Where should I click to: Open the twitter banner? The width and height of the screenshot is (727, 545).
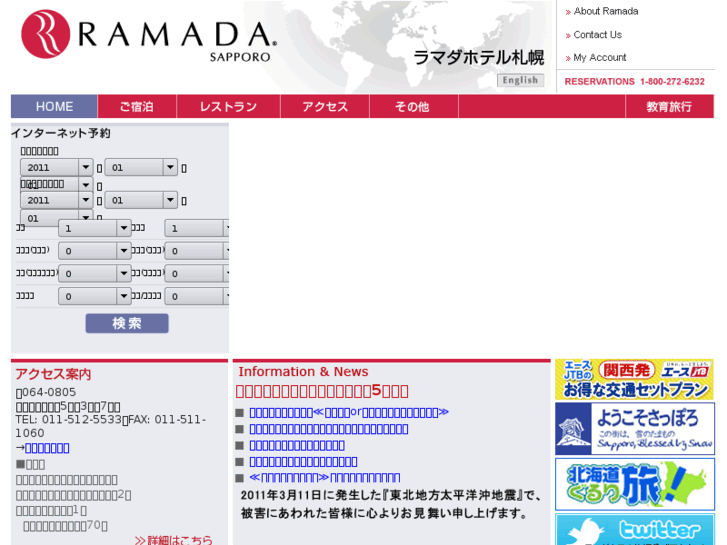click(x=634, y=529)
